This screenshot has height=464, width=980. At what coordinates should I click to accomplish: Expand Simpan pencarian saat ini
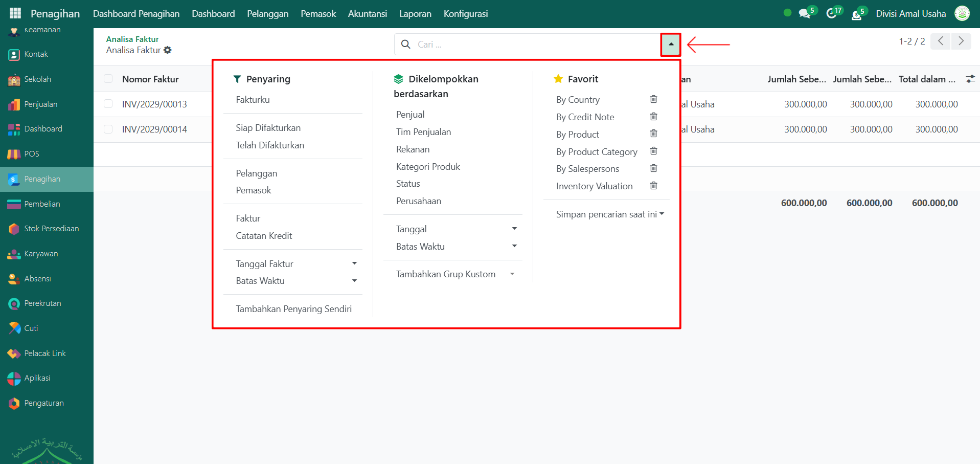click(x=609, y=214)
